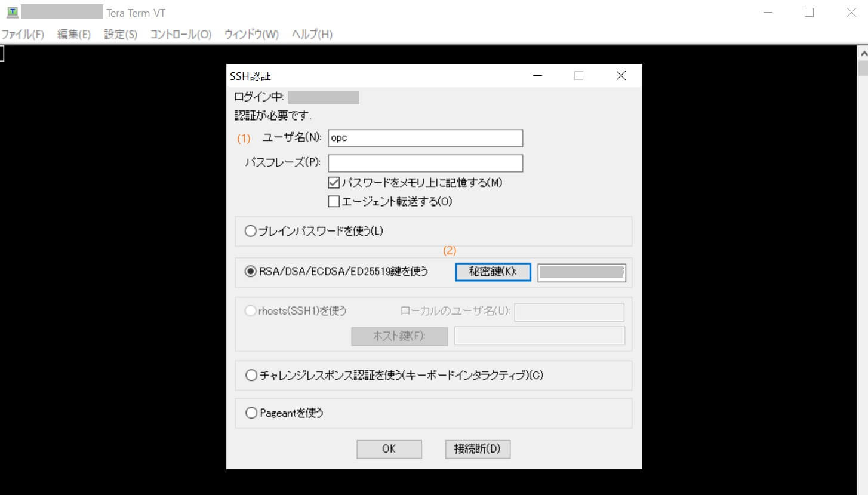The image size is (868, 495).
Task: Maximize the Tera Term window
Action: coord(809,13)
